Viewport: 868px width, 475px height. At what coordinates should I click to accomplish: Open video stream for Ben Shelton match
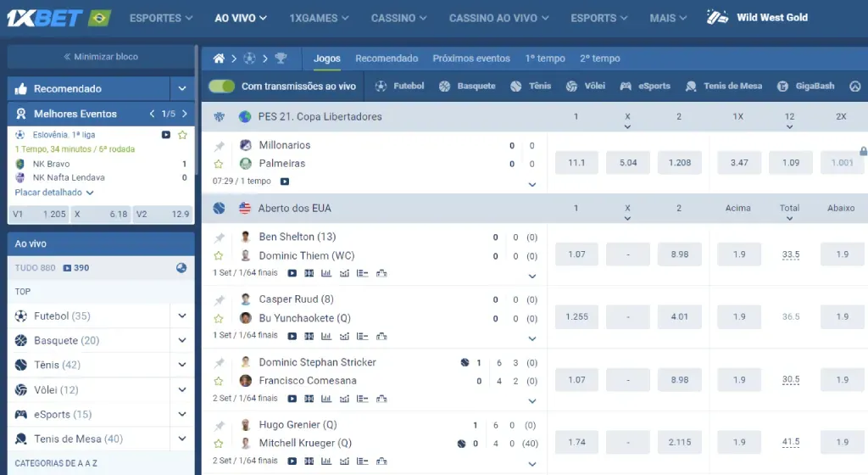coord(292,273)
